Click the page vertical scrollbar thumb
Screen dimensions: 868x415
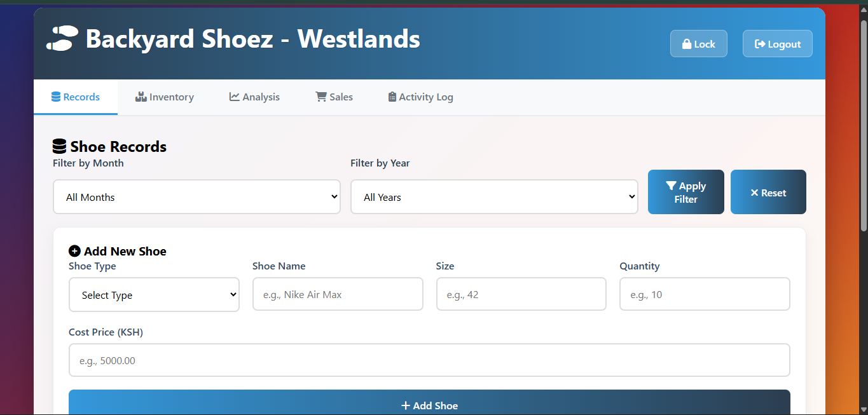[863, 127]
